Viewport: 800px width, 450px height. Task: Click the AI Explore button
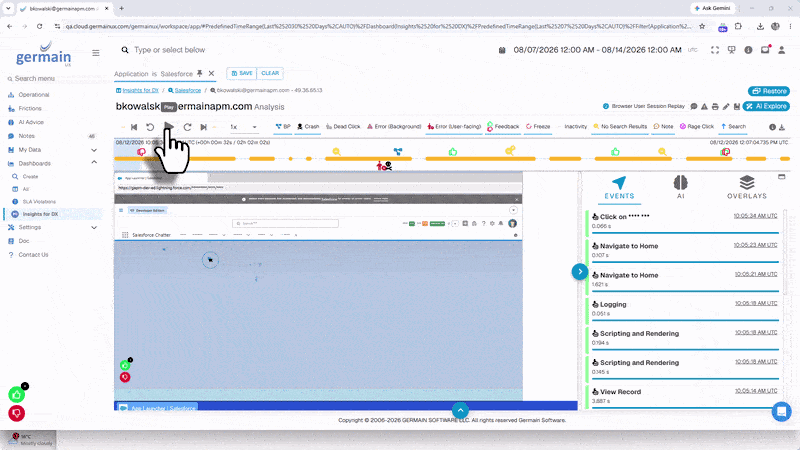tap(766, 106)
